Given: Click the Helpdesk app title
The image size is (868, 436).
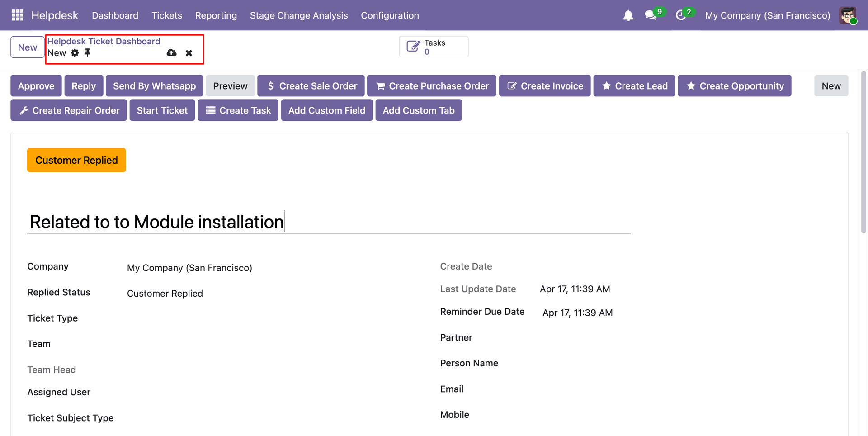Looking at the screenshot, I should (55, 15).
